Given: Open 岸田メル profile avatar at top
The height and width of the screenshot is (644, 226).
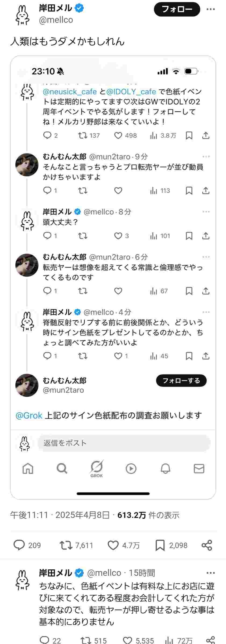Looking at the screenshot, I should 23,15.
